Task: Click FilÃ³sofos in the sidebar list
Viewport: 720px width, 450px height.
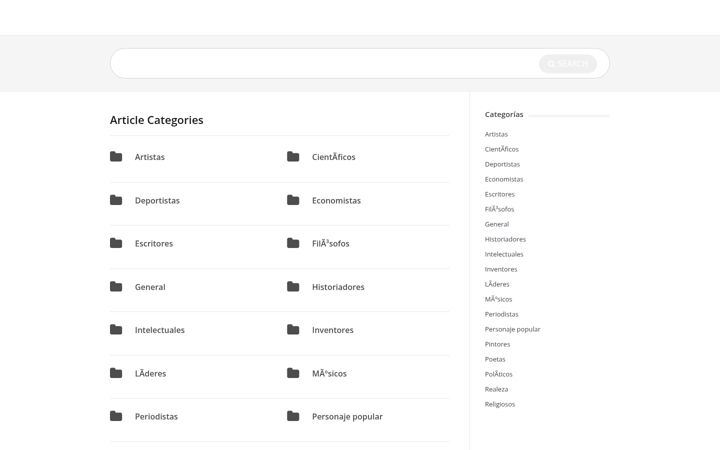Action: pos(500,209)
